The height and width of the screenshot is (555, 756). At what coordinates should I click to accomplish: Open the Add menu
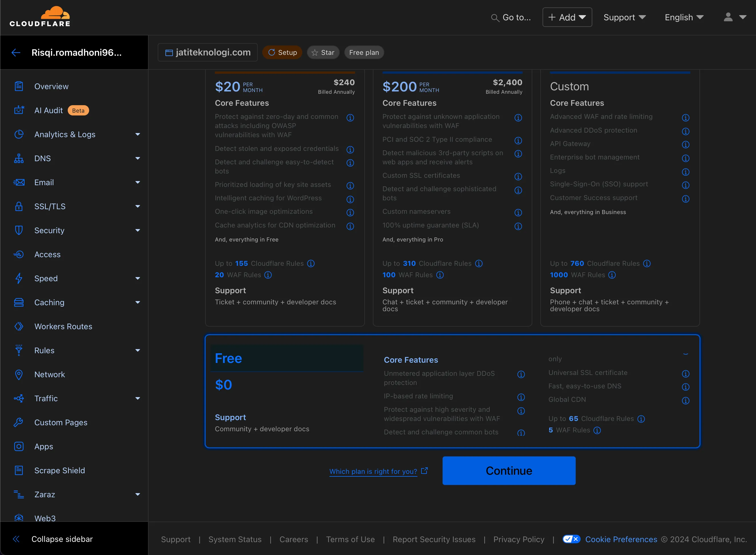[x=567, y=17]
